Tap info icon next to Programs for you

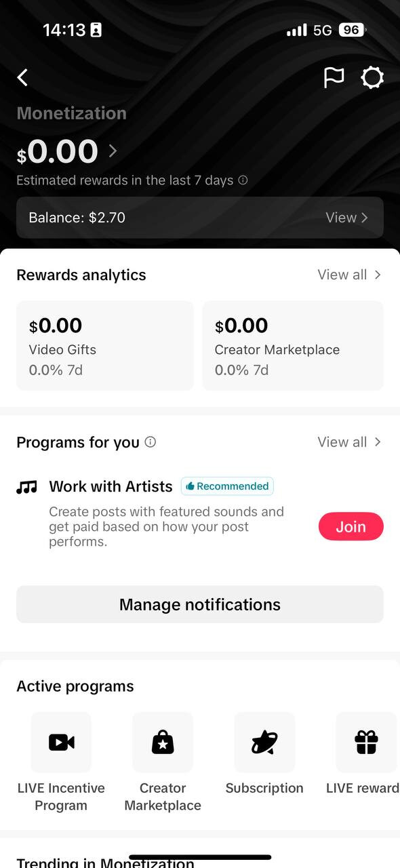[x=151, y=442]
